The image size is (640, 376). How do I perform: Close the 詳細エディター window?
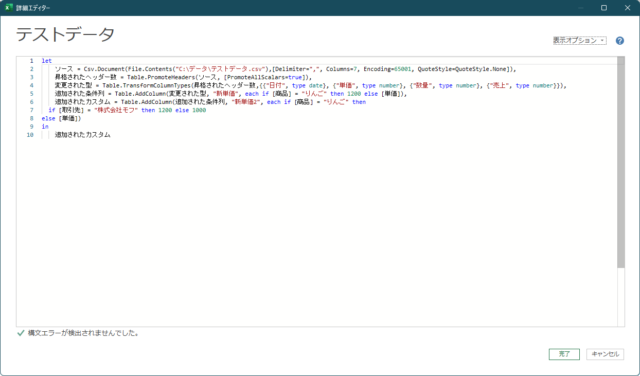pos(627,8)
